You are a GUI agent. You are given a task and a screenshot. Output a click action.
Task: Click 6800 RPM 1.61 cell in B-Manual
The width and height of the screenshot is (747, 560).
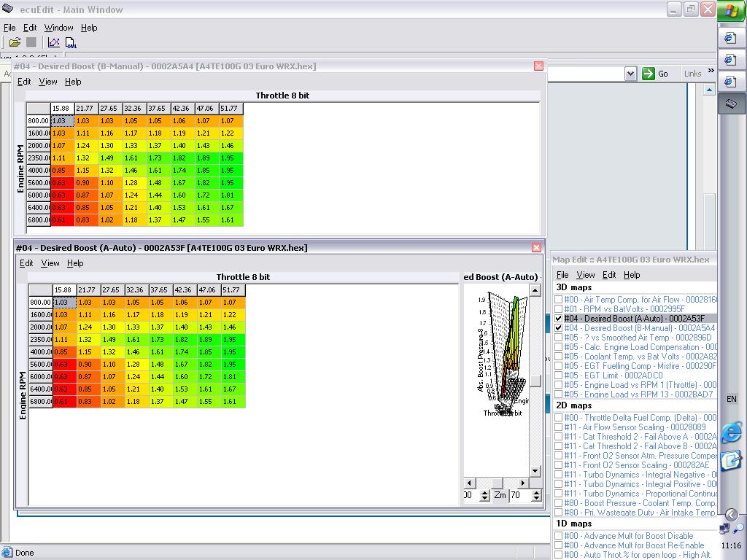click(x=231, y=220)
